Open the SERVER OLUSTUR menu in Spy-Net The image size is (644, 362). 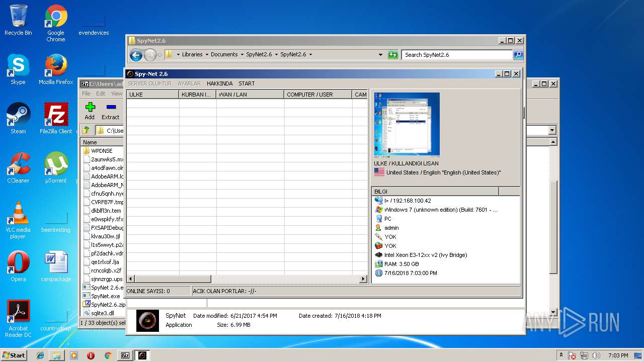[149, 83]
